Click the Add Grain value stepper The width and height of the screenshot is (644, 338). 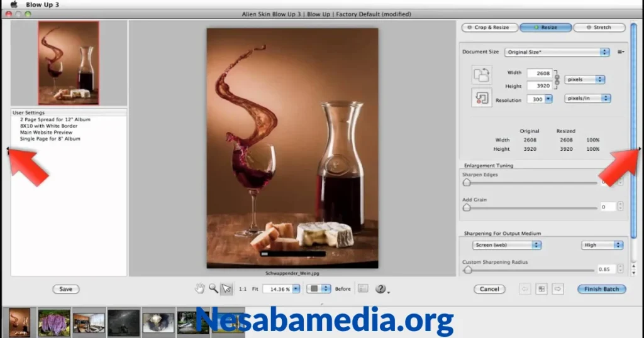[620, 206]
